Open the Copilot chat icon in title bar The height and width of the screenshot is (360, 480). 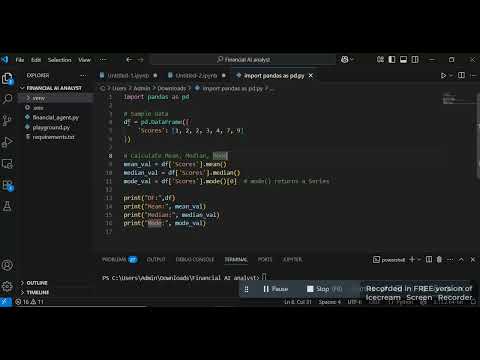[345, 59]
